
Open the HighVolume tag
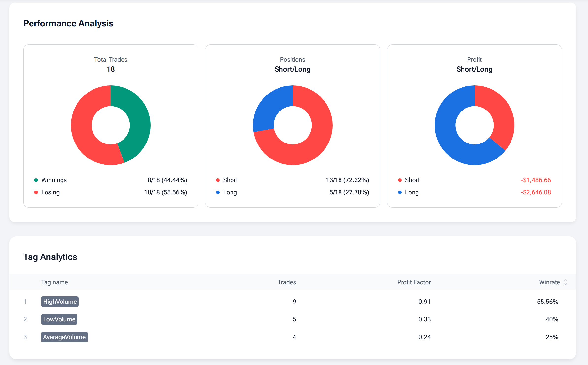pyautogui.click(x=60, y=302)
